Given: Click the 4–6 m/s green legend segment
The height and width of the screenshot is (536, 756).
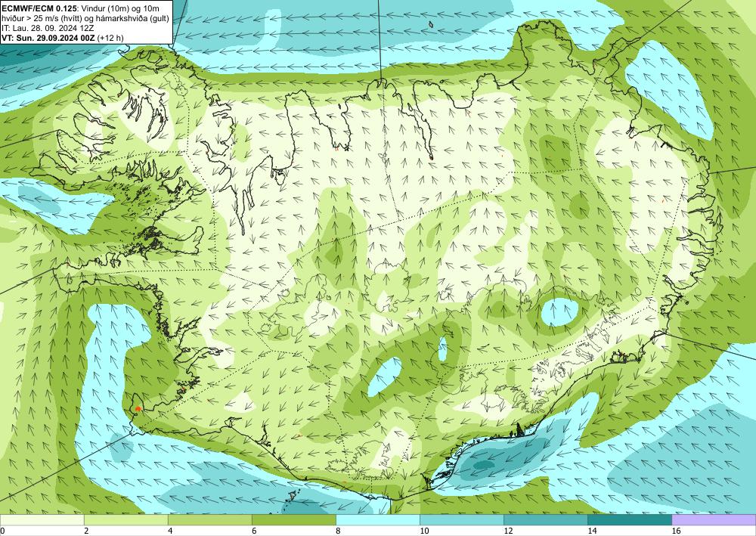Looking at the screenshot, I should click(209, 519).
